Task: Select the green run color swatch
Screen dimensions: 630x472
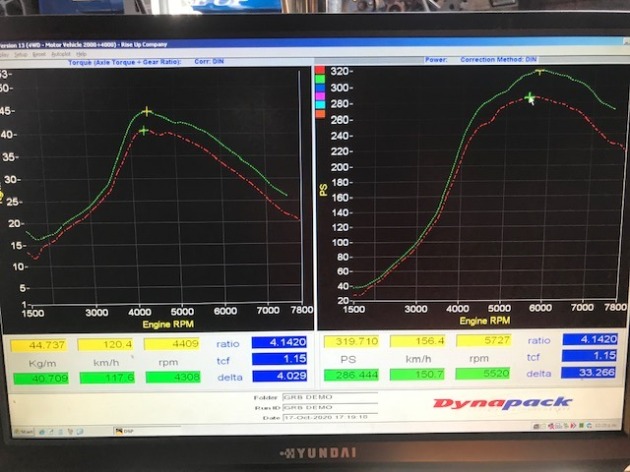Action: 320,79
